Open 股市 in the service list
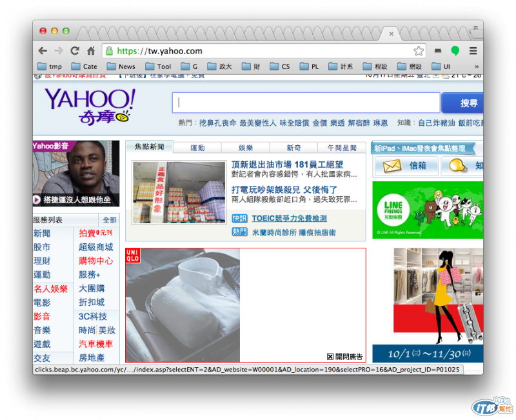This screenshot has width=516, height=420. pos(42,247)
